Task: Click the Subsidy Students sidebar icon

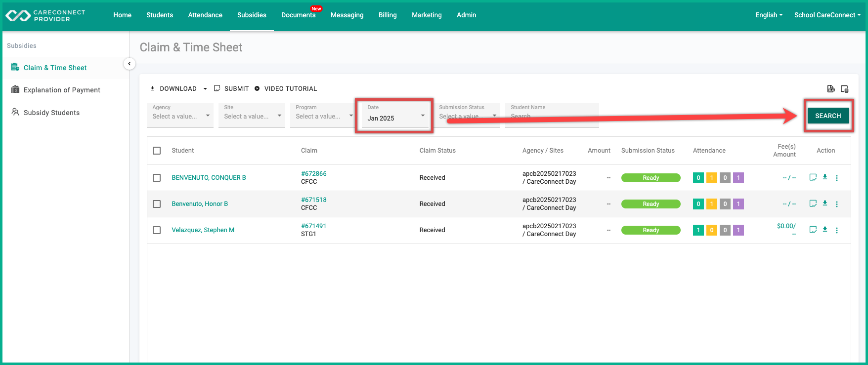Action: click(15, 112)
